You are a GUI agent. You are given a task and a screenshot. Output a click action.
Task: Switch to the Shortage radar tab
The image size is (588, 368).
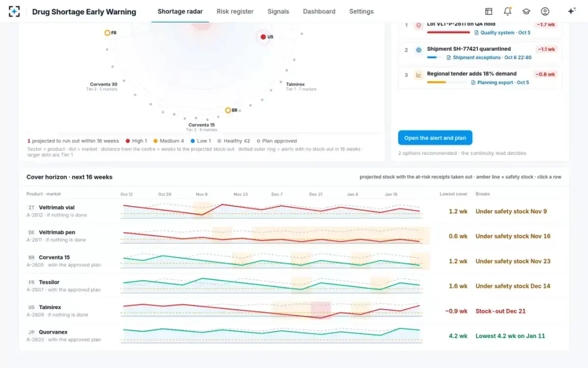click(180, 11)
